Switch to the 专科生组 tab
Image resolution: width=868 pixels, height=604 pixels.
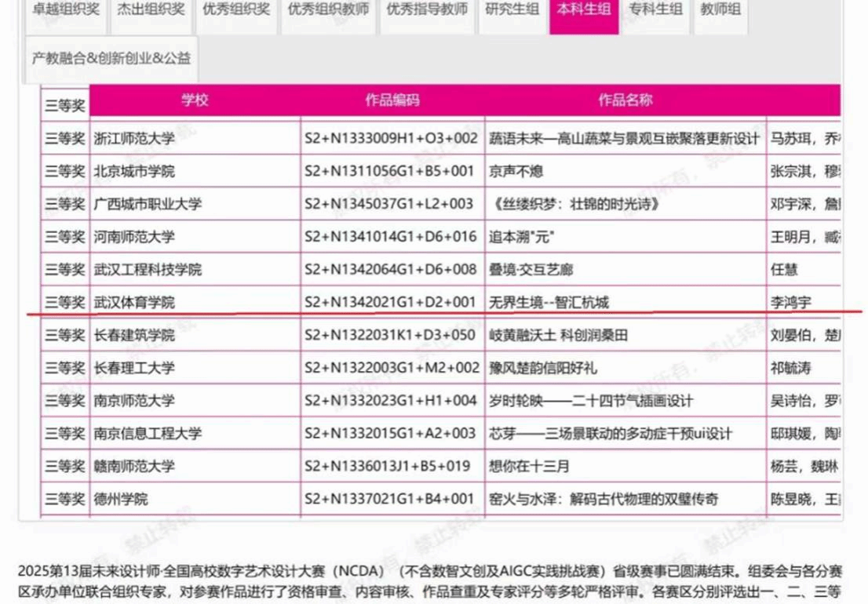[x=655, y=10]
